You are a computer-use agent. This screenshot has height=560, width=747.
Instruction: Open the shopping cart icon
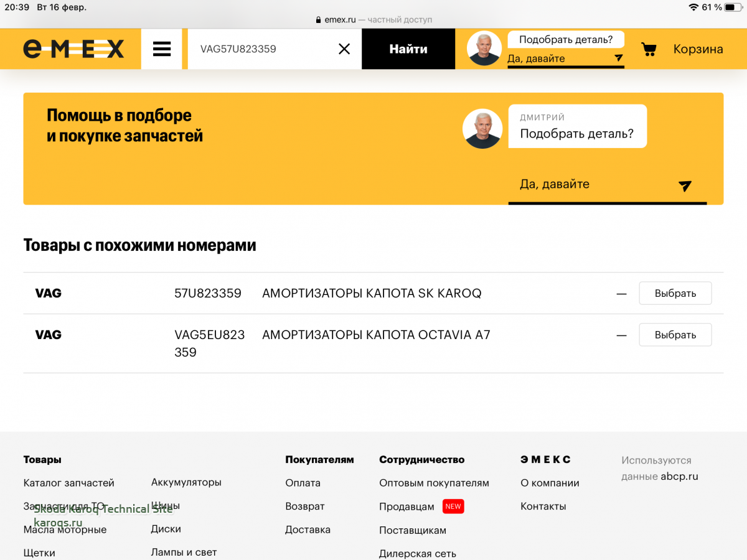pyautogui.click(x=649, y=49)
